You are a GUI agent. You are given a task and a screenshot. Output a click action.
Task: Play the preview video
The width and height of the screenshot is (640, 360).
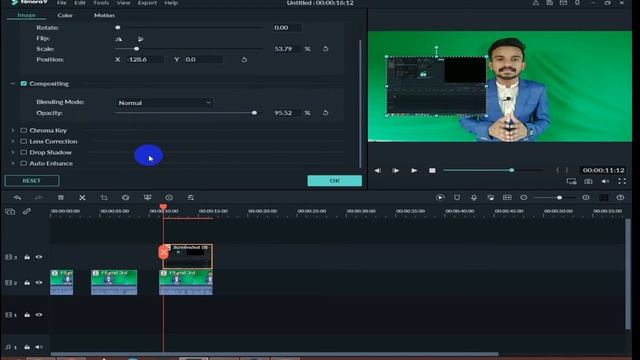click(x=414, y=170)
